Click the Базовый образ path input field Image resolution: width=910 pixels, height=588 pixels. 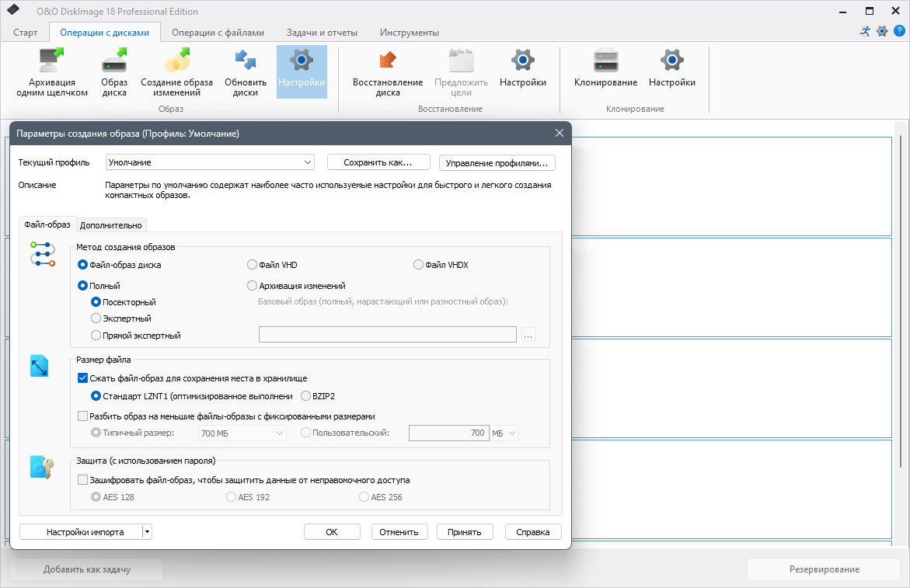pos(387,335)
